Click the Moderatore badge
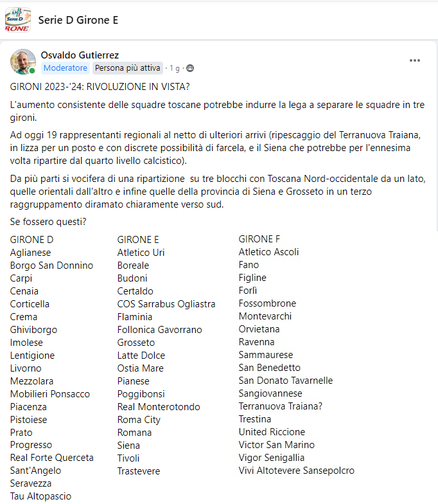This screenshot has height=504, width=438. [66, 67]
